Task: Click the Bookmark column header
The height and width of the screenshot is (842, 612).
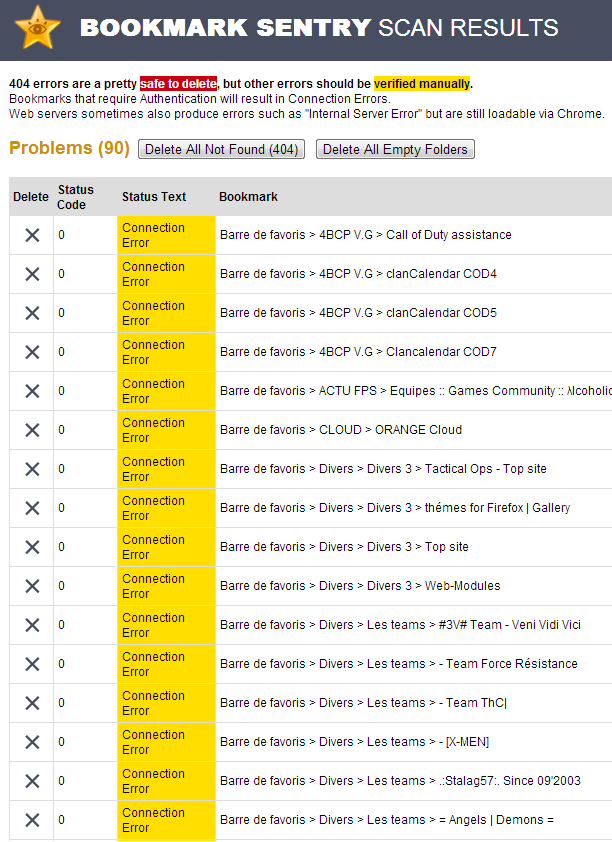Action: pyautogui.click(x=249, y=197)
